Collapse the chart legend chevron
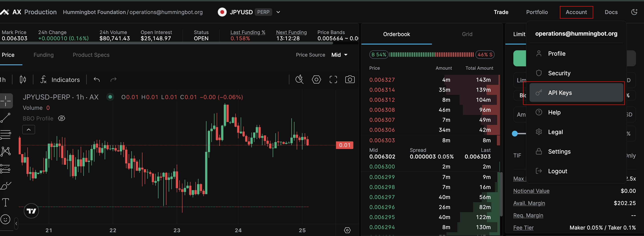 coord(28,130)
